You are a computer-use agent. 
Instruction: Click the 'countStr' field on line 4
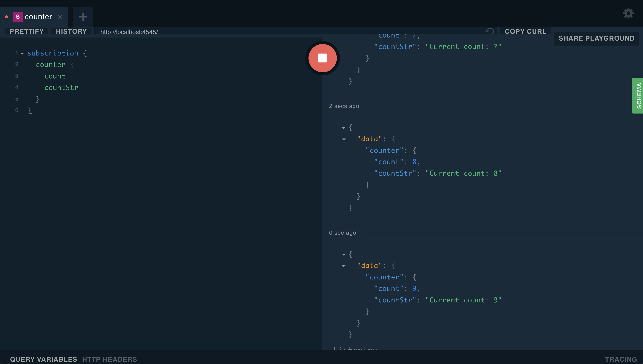(x=61, y=88)
